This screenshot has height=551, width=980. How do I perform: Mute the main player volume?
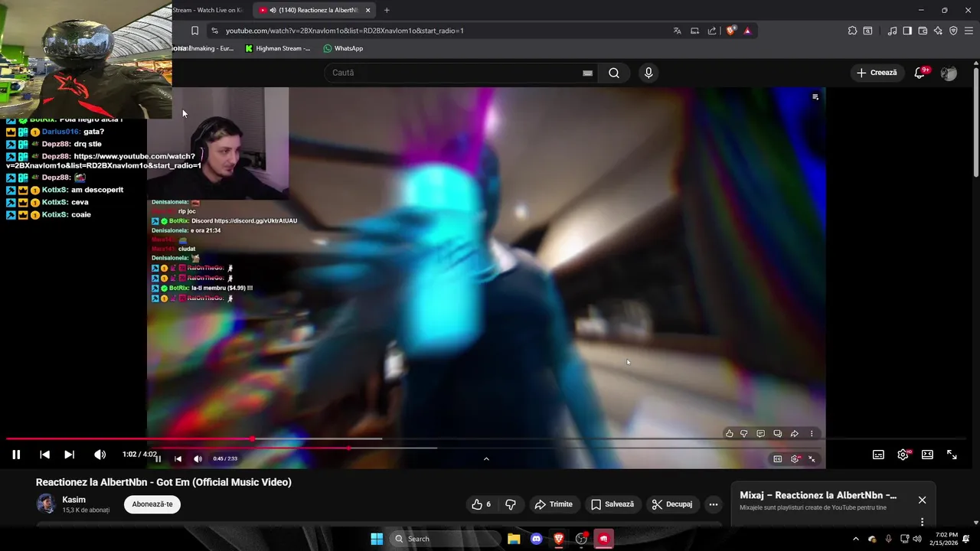(100, 455)
